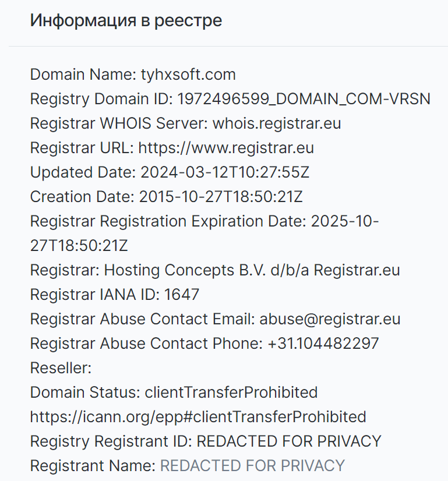The image size is (448, 481).
Task: Click the abuse@registrar.eu email address
Action: pyautogui.click(x=330, y=319)
